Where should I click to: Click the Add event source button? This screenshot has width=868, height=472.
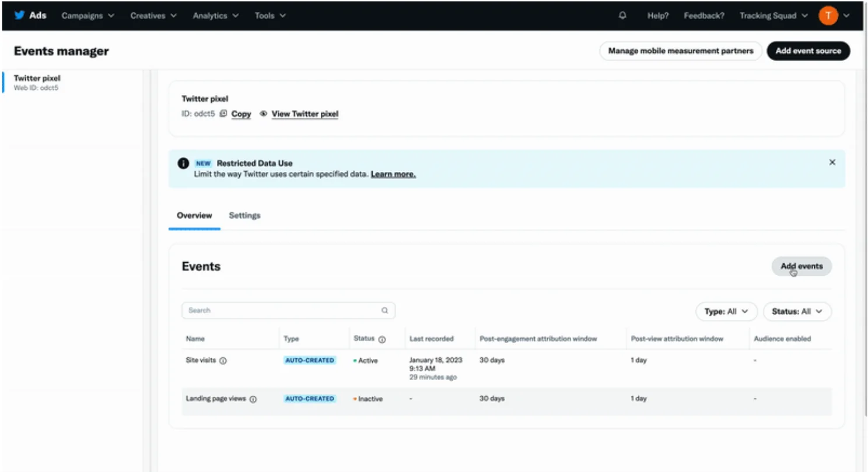tap(808, 51)
